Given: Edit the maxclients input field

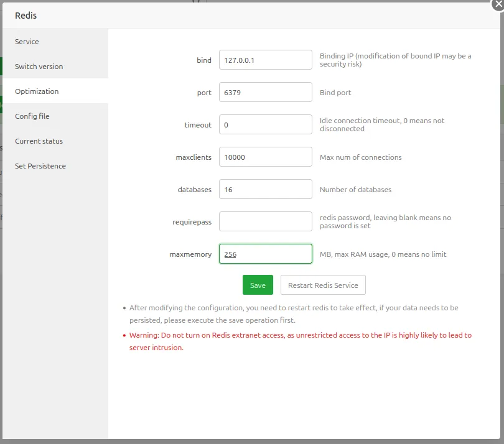Looking at the screenshot, I should [x=266, y=157].
